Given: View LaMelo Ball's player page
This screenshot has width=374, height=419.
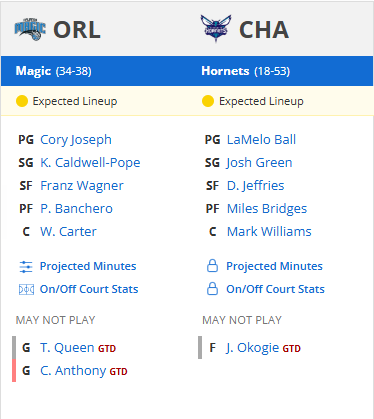Looking at the screenshot, I should (x=261, y=140).
